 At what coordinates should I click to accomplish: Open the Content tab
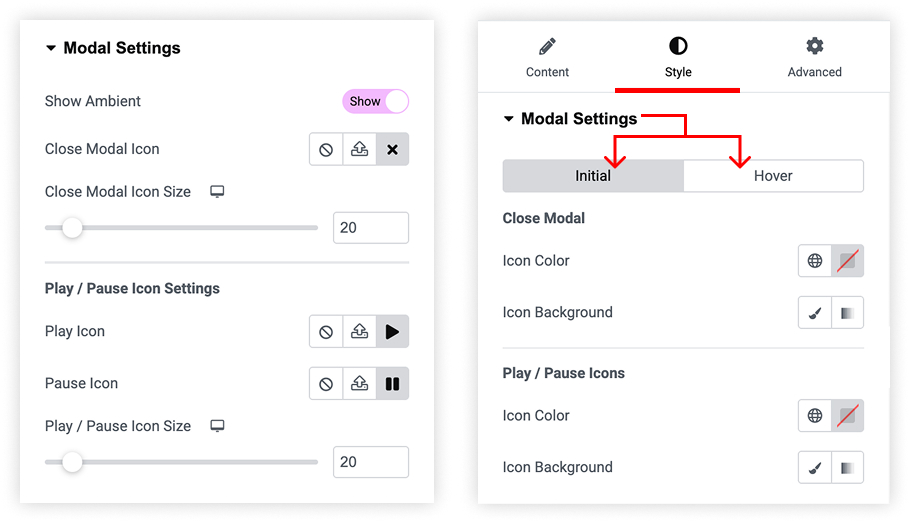547,58
